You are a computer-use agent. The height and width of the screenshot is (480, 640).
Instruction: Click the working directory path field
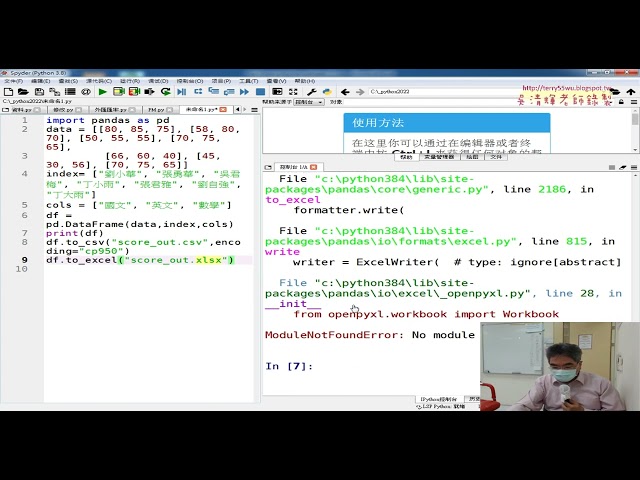pyautogui.click(x=486, y=92)
